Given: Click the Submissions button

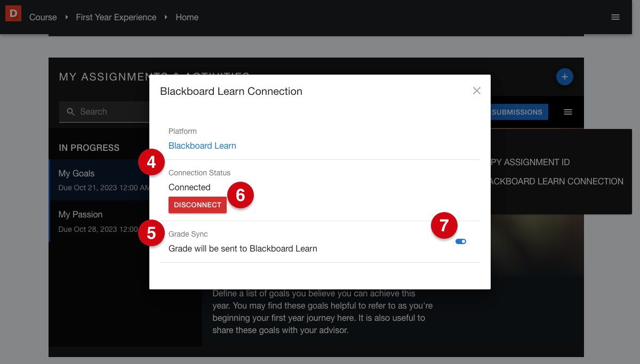Looking at the screenshot, I should [x=518, y=112].
